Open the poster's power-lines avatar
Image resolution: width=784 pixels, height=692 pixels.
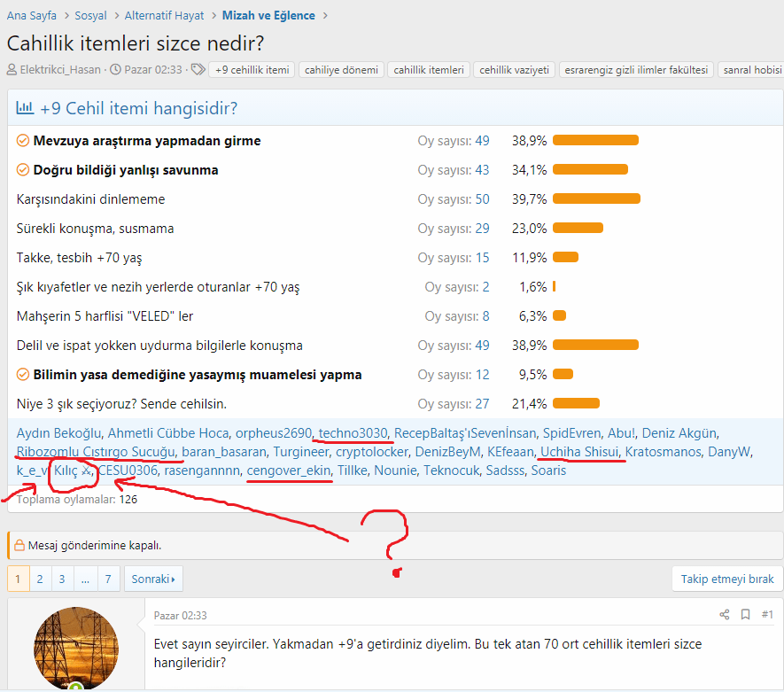pos(76,649)
